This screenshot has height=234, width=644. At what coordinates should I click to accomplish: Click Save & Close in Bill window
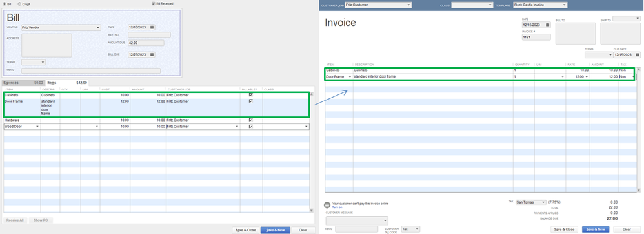[x=245, y=230]
